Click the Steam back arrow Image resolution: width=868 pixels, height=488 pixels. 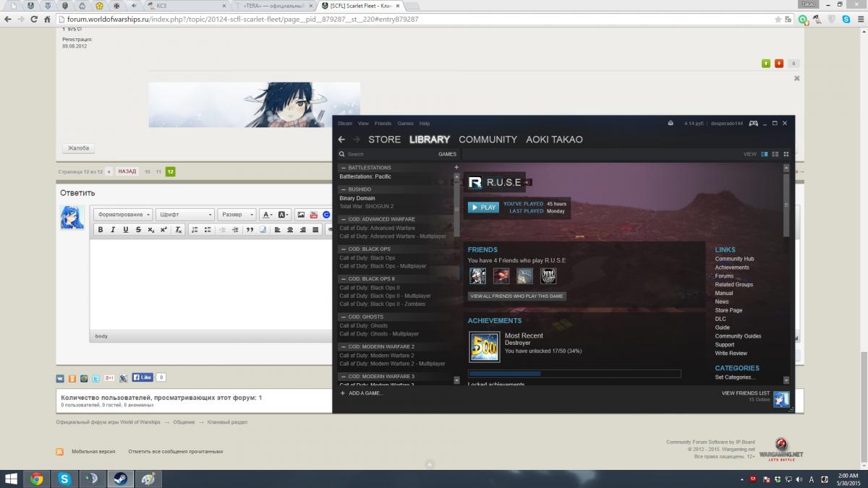click(341, 140)
